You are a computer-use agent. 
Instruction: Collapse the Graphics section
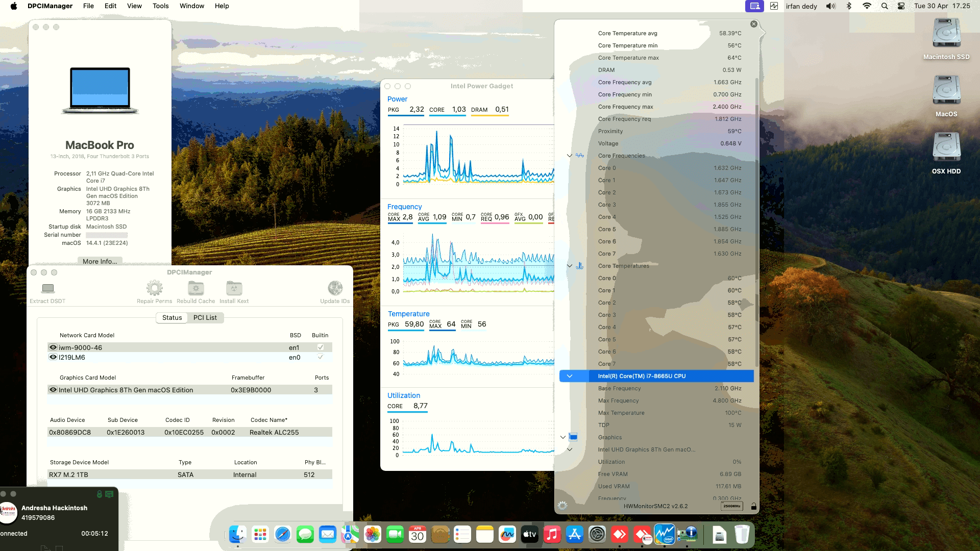coord(563,437)
